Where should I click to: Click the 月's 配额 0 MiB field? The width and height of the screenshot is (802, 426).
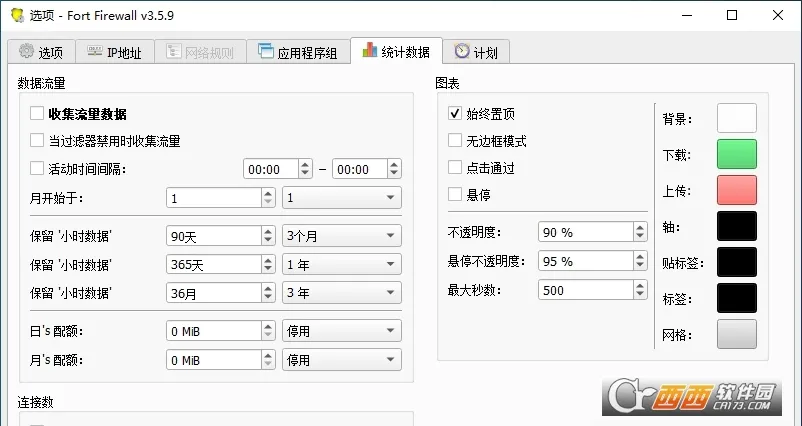(x=214, y=360)
